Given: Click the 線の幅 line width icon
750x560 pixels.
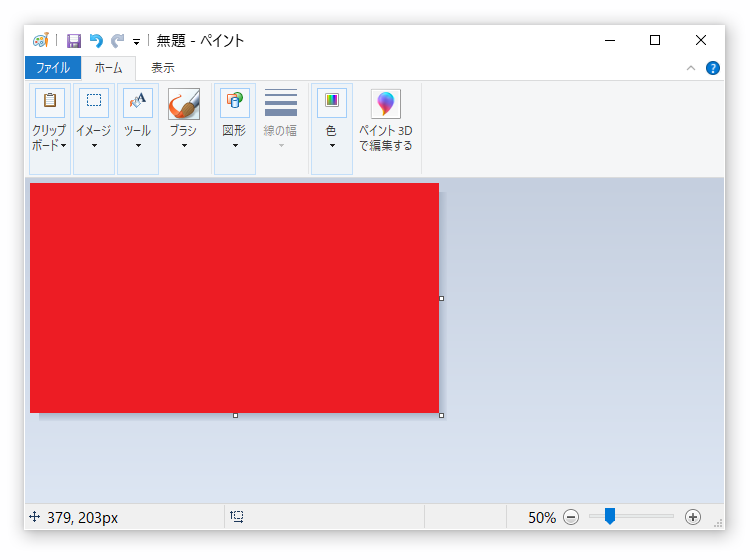Looking at the screenshot, I should [x=281, y=102].
